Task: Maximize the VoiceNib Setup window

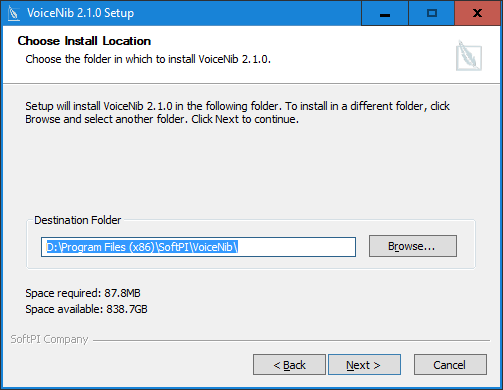Action: click(x=432, y=13)
